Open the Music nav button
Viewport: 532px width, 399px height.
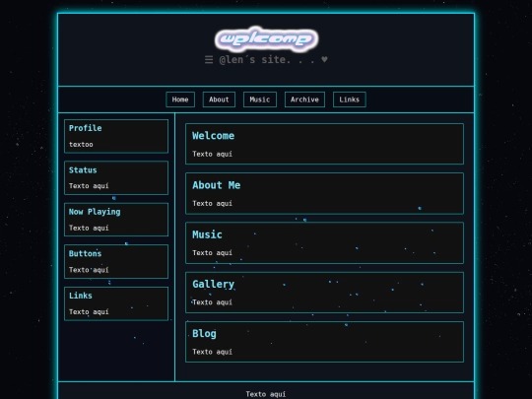[260, 100]
